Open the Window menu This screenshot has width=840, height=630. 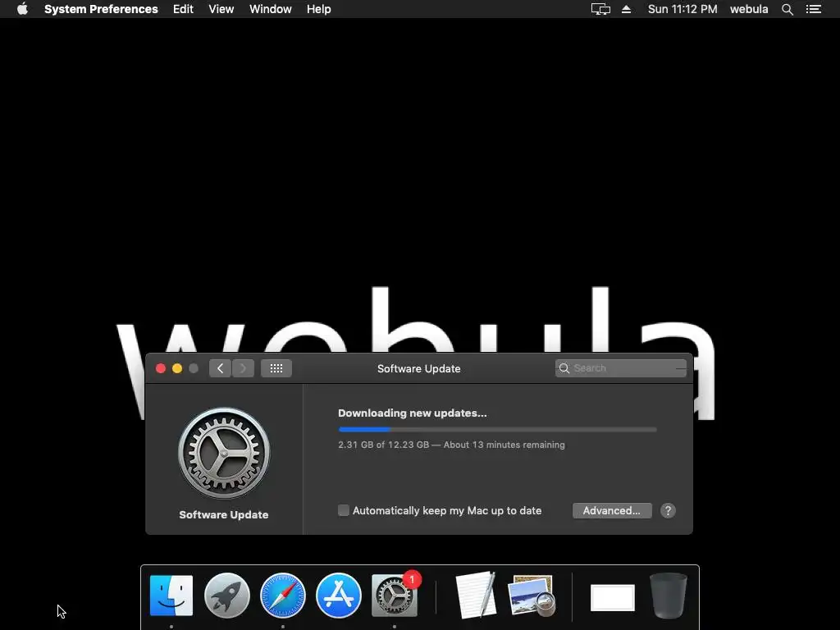pos(271,9)
